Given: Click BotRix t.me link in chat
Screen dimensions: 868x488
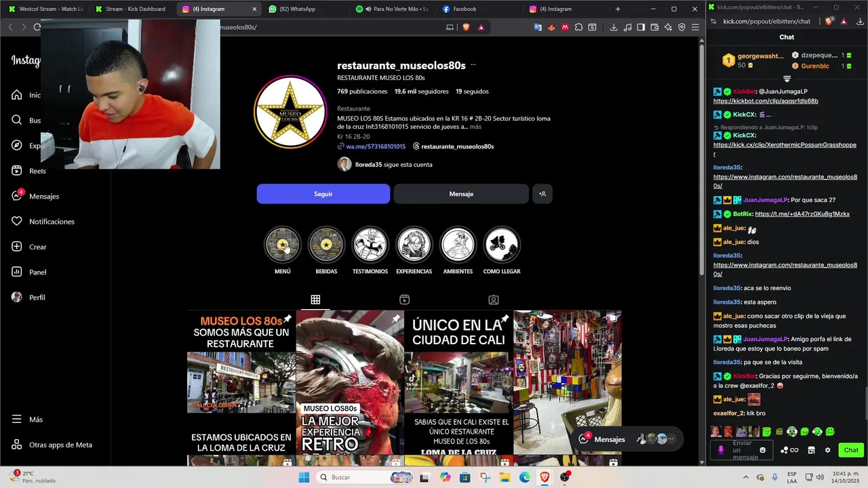Looking at the screenshot, I should (802, 214).
